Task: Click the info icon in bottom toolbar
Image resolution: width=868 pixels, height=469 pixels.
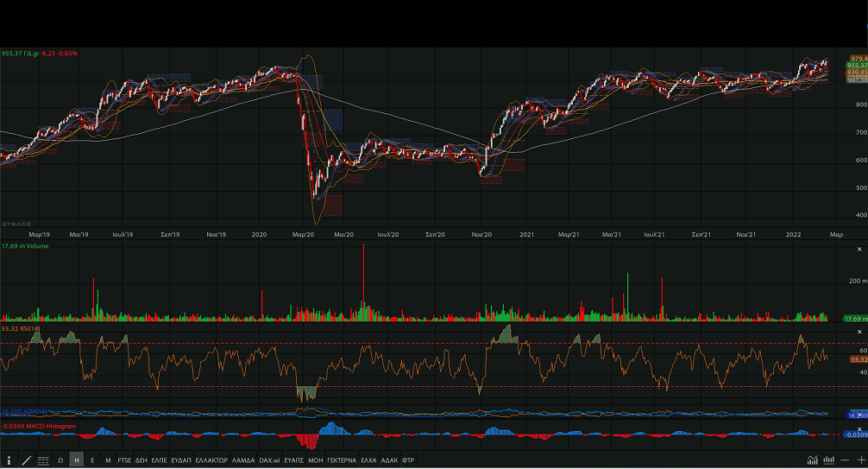Action: pyautogui.click(x=9, y=460)
